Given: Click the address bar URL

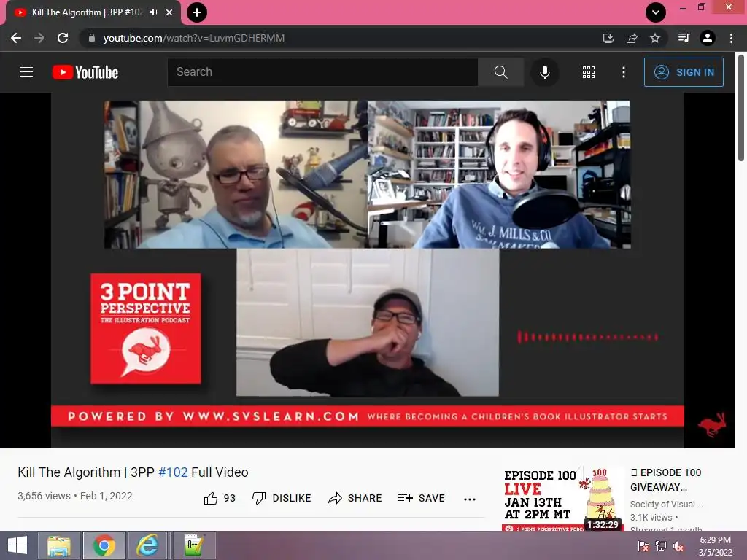Looking at the screenshot, I should [x=194, y=38].
